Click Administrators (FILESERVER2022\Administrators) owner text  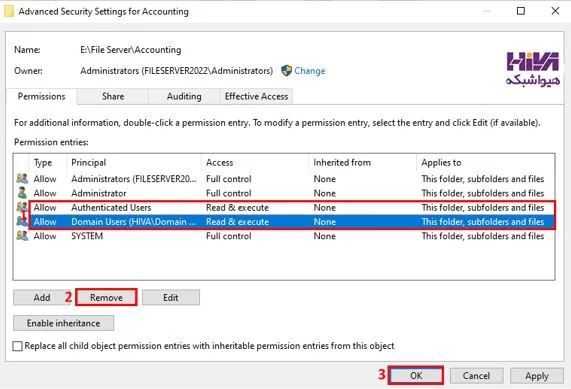(x=177, y=71)
